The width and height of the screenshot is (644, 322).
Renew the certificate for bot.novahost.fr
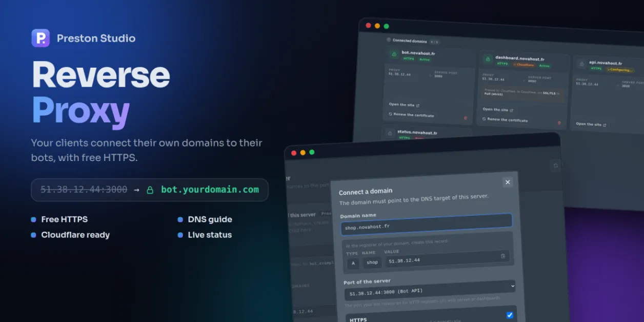pos(411,115)
